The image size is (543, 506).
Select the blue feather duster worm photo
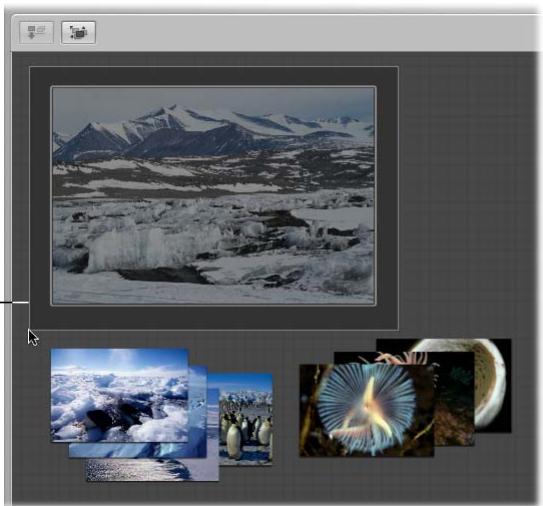pos(366,410)
